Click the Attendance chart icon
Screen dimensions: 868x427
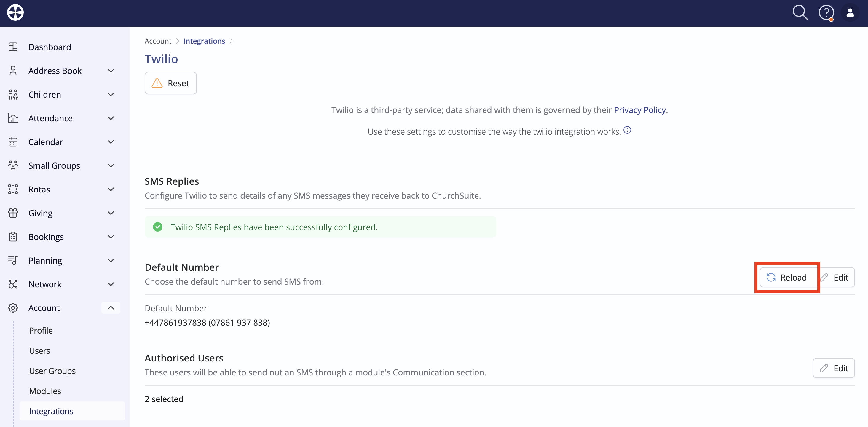coord(13,118)
